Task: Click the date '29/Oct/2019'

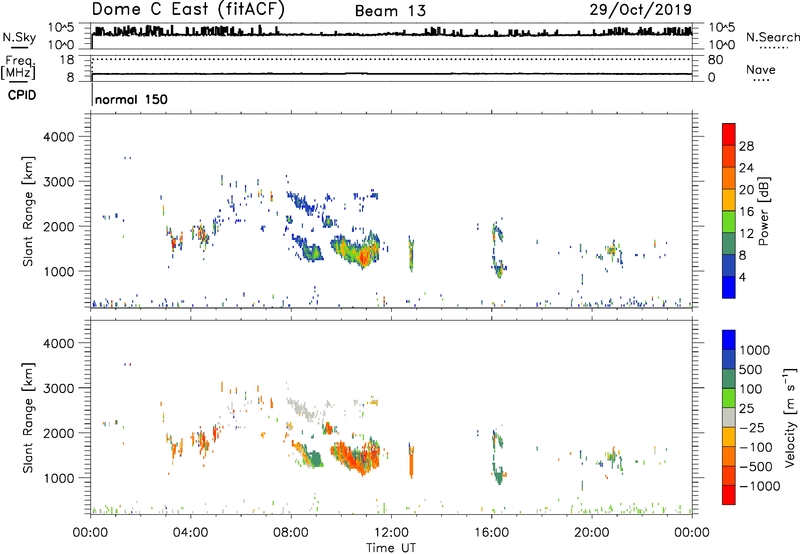Action: (x=640, y=9)
